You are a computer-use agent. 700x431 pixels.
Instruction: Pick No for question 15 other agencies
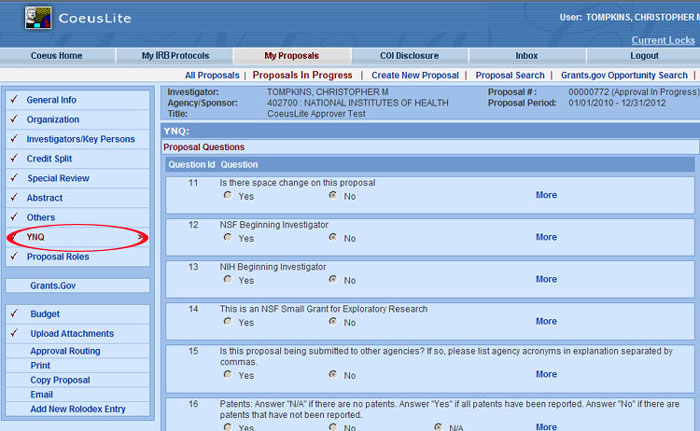332,375
